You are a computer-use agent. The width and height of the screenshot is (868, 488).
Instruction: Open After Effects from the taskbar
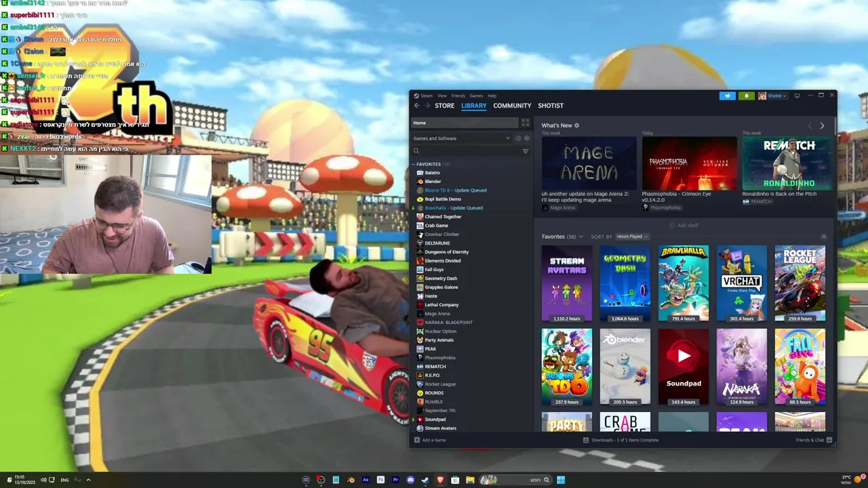366,480
